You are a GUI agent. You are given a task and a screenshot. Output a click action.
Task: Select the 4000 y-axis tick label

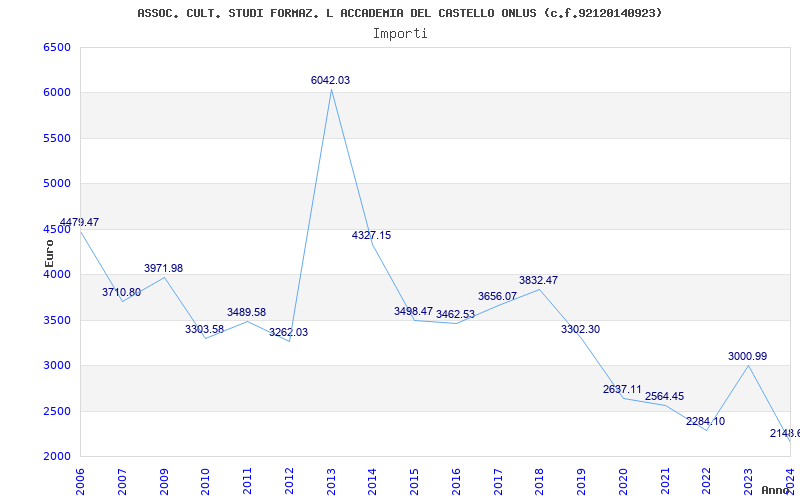57,274
